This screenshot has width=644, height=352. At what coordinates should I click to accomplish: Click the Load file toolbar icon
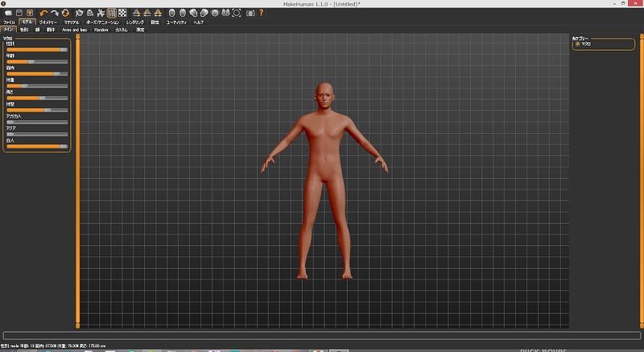pos(8,13)
